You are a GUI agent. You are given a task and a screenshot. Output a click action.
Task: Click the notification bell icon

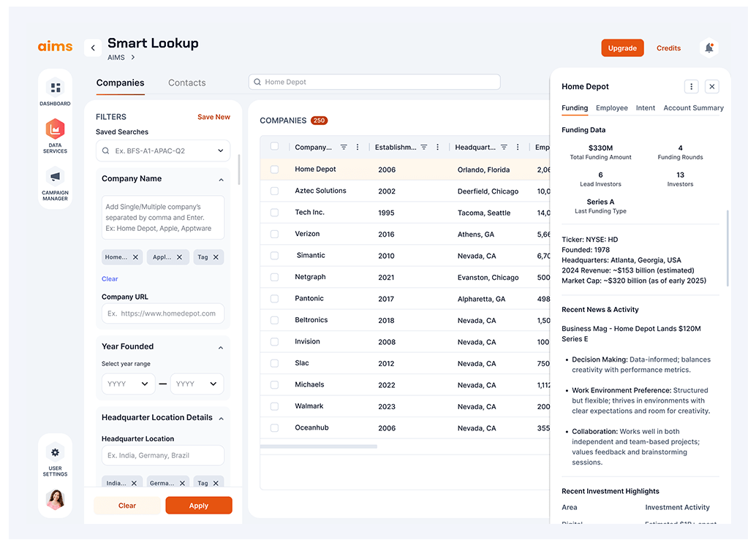point(708,48)
